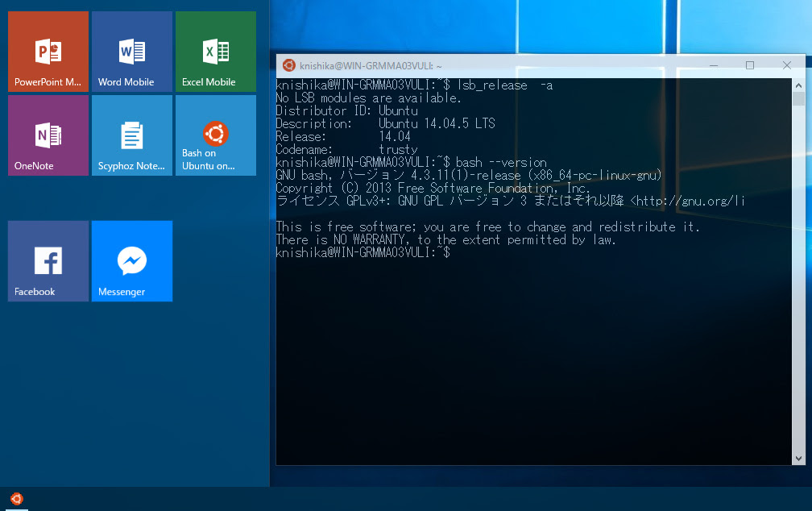Click the 'lsb_release -a' command line
The width and height of the screenshot is (812, 511).
click(414, 85)
